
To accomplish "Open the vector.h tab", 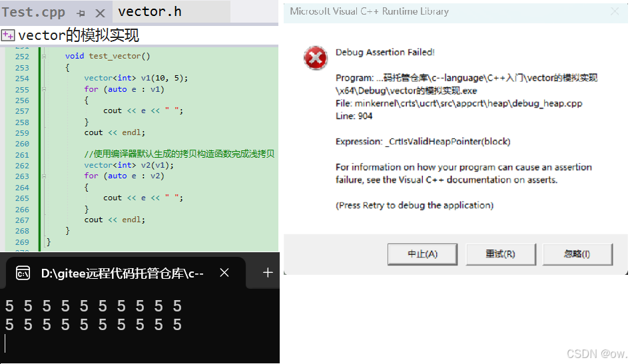I will tap(149, 11).
